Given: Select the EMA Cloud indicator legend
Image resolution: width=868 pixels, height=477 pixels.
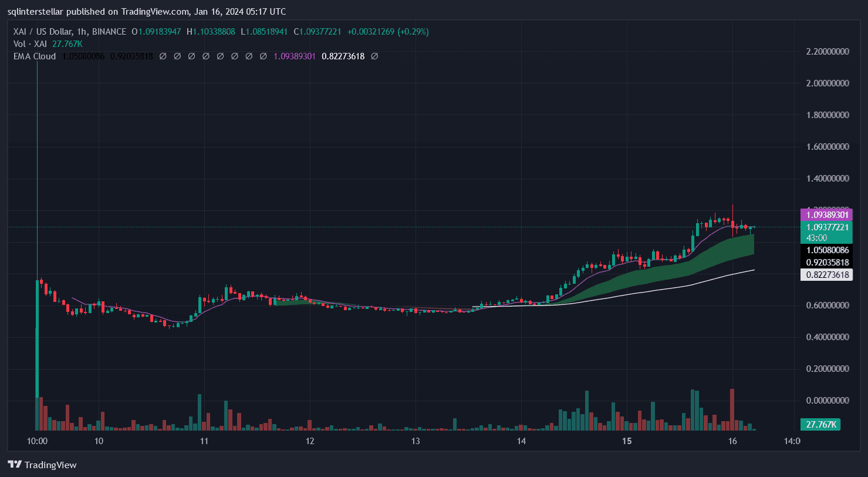Looking at the screenshot, I should [35, 56].
